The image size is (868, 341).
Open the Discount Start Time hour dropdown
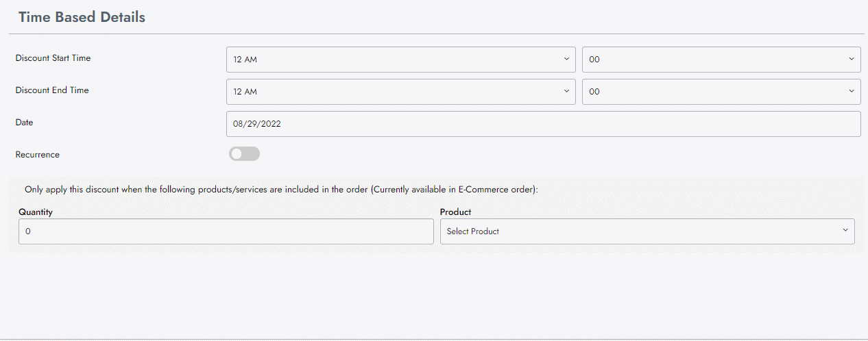(x=400, y=60)
